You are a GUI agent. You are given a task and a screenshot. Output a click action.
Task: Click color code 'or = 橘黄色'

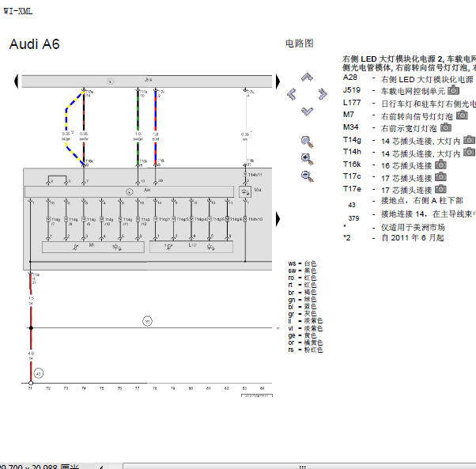coord(305,342)
